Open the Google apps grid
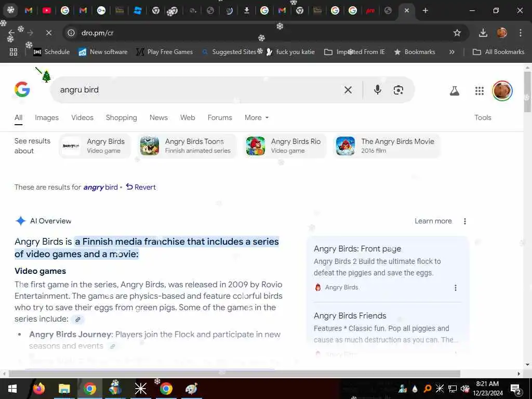 (x=479, y=90)
